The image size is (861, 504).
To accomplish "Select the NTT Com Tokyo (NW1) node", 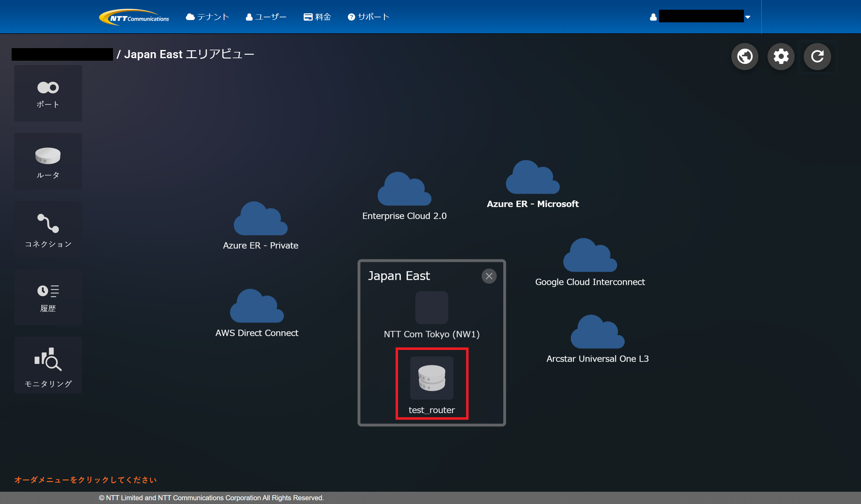I will pos(431,308).
